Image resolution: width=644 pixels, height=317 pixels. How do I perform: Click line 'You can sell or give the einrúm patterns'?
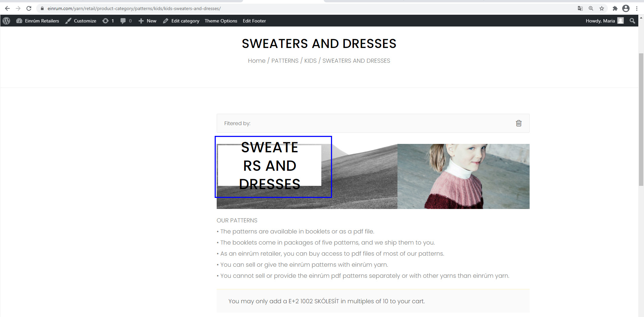coord(302,265)
